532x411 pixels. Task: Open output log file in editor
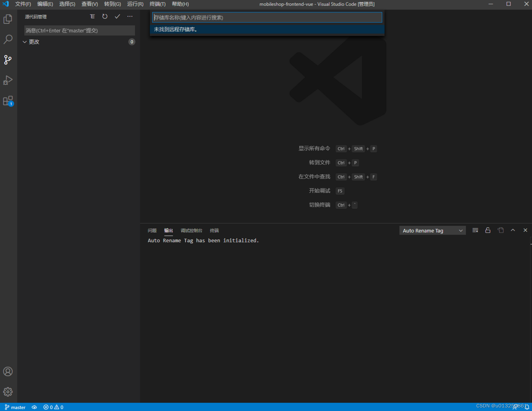pyautogui.click(x=500, y=230)
